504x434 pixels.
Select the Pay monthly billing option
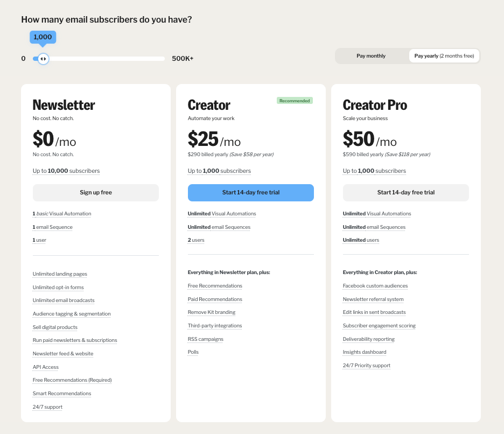(x=371, y=56)
